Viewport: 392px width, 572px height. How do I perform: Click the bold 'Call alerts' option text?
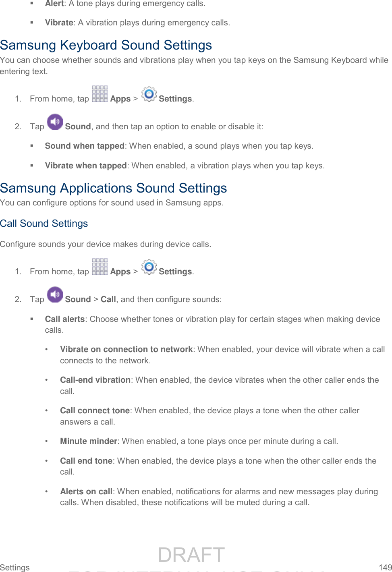coord(64,319)
